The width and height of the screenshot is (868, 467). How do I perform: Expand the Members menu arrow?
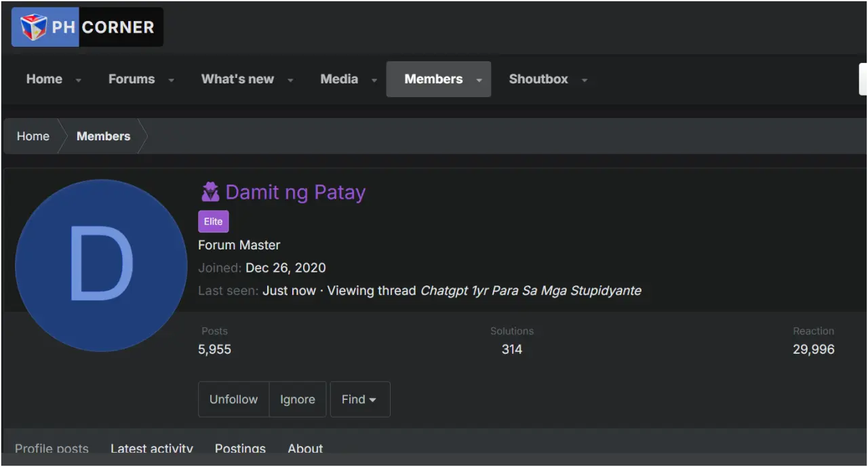[x=479, y=80]
